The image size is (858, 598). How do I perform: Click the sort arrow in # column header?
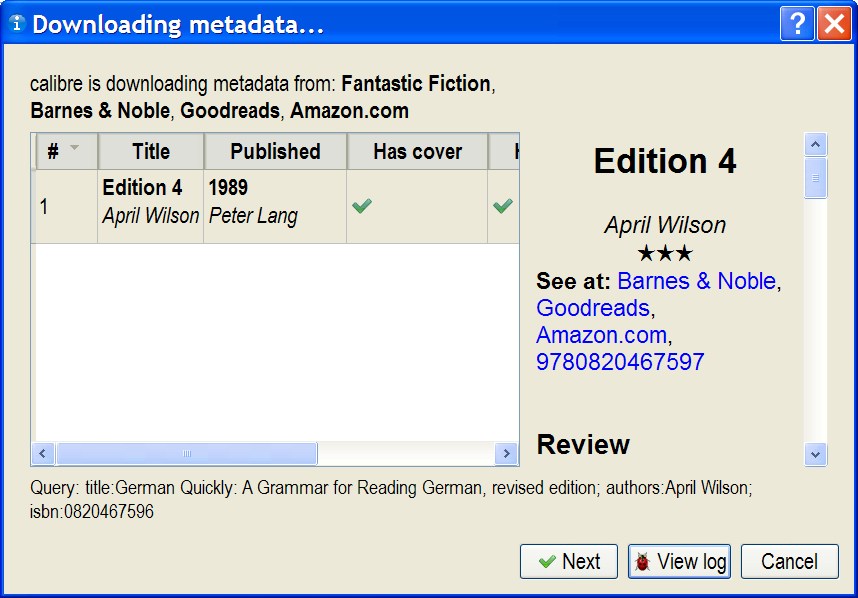(75, 150)
